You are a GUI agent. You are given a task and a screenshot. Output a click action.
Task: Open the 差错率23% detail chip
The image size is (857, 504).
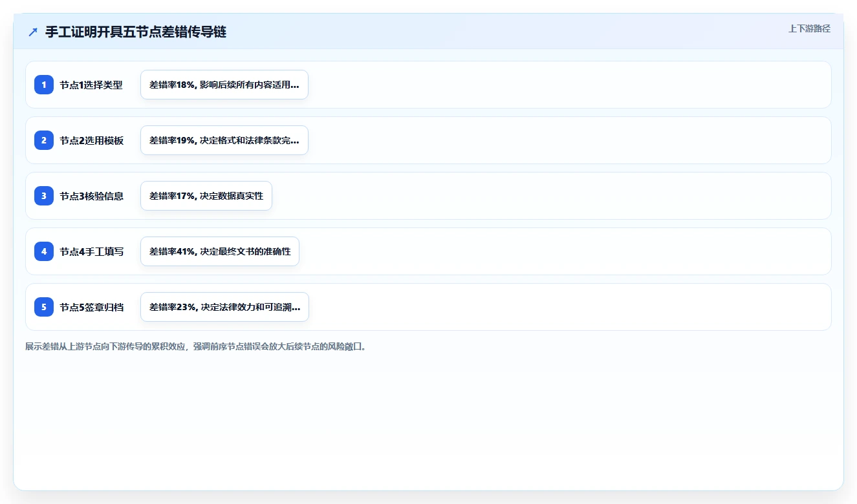(x=224, y=307)
